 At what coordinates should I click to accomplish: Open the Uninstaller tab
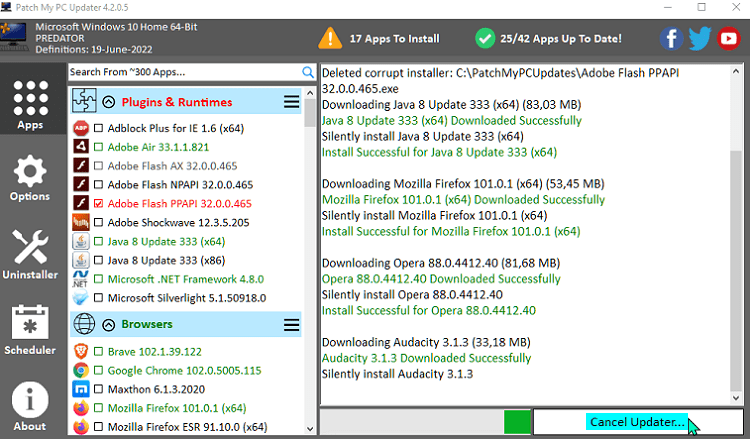pyautogui.click(x=30, y=254)
